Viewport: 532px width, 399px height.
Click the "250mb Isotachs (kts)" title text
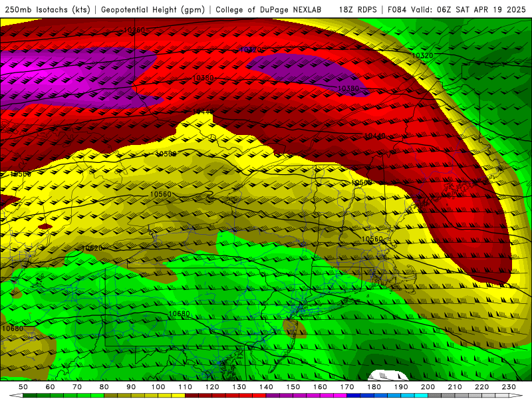[x=47, y=10]
